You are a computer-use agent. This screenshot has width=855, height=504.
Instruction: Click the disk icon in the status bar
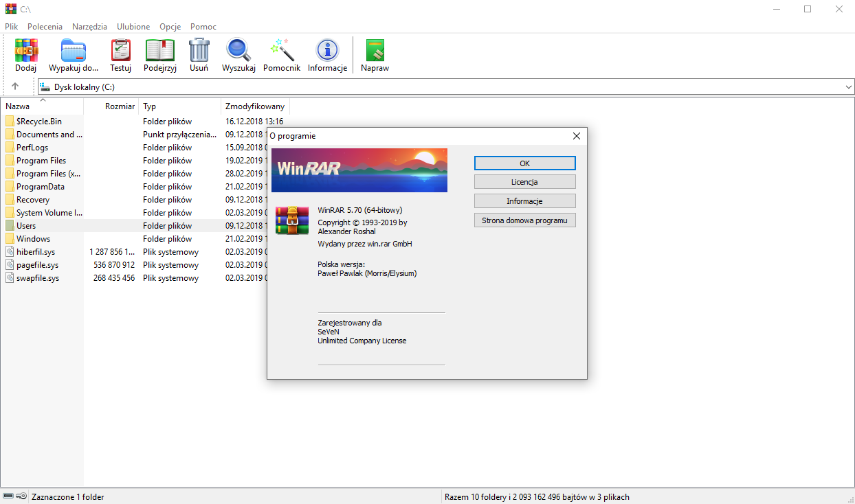(x=8, y=496)
